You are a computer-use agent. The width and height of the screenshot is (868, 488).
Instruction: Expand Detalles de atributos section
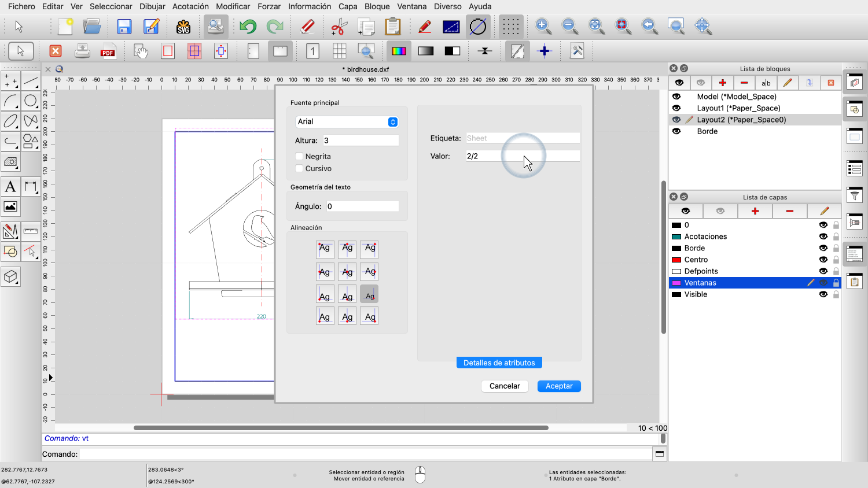click(x=499, y=363)
